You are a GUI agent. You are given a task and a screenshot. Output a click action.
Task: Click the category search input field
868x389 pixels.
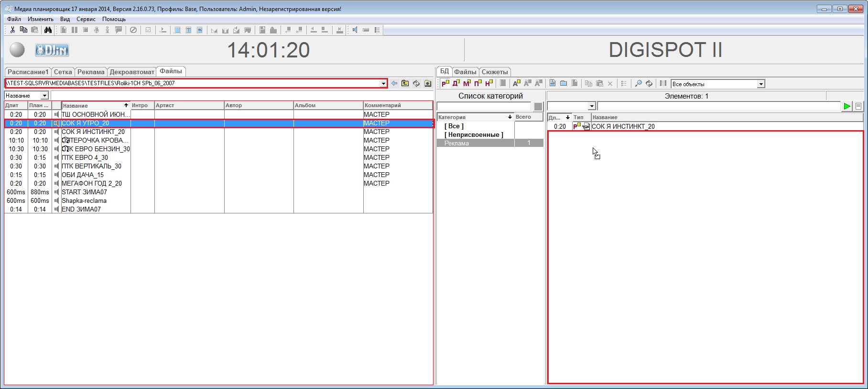484,106
